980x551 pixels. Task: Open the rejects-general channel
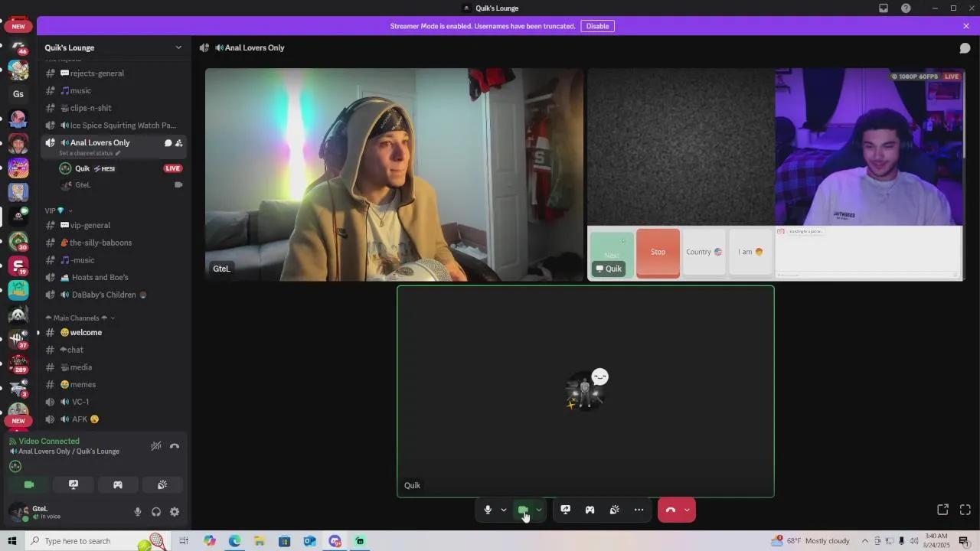point(115,73)
